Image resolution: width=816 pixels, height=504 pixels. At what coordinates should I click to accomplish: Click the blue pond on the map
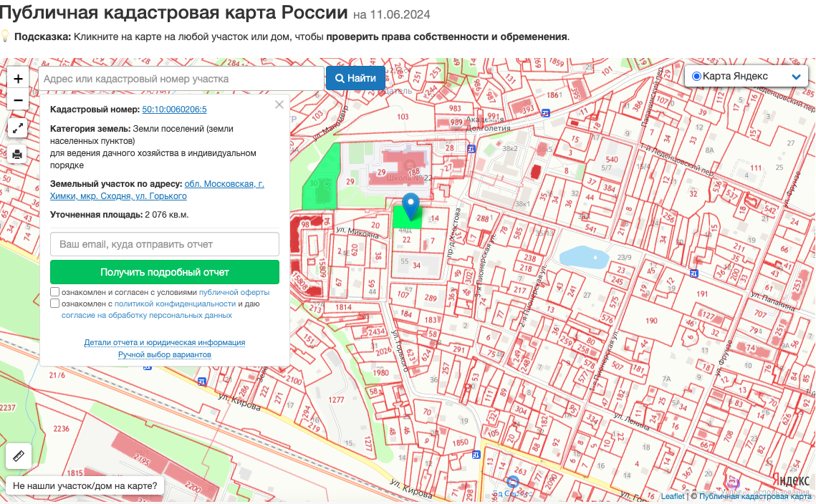coord(584,258)
